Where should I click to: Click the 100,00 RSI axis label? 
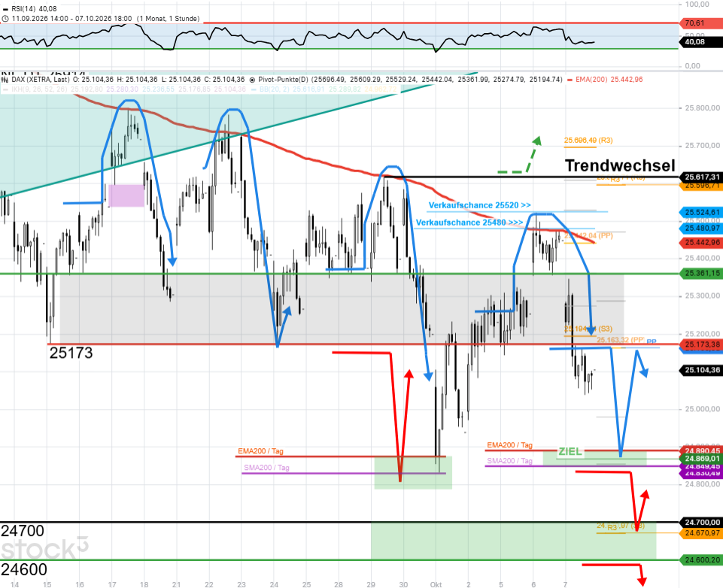point(697,5)
